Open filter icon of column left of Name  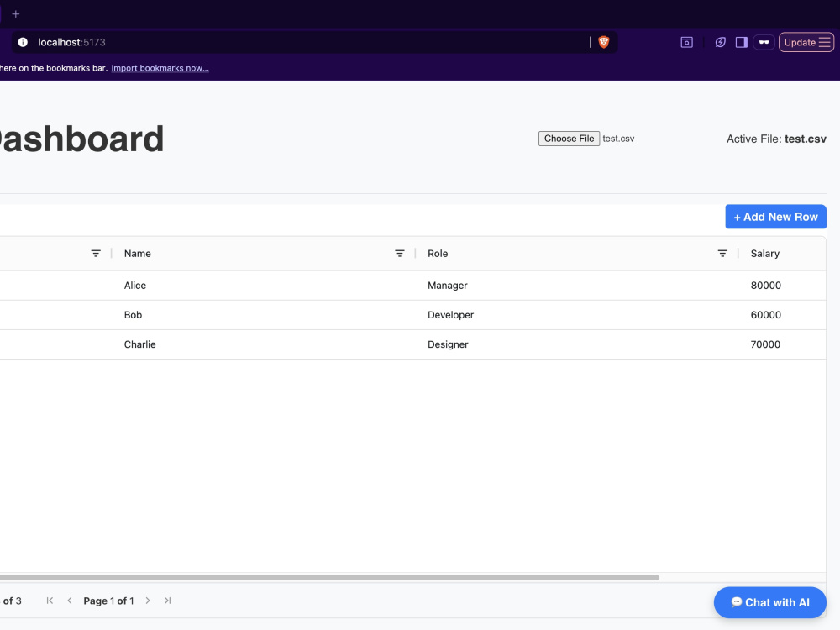pos(96,254)
